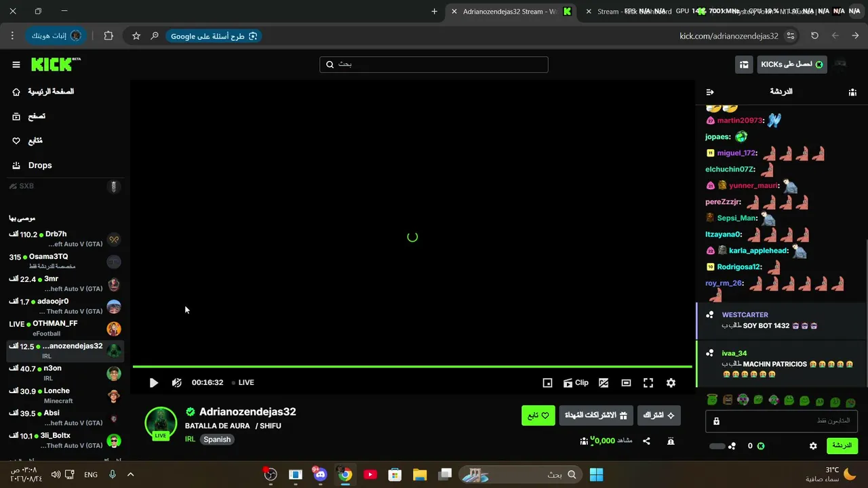Open the Chrome three-dot menu
Image resolution: width=868 pixels, height=488 pixels.
(13, 36)
